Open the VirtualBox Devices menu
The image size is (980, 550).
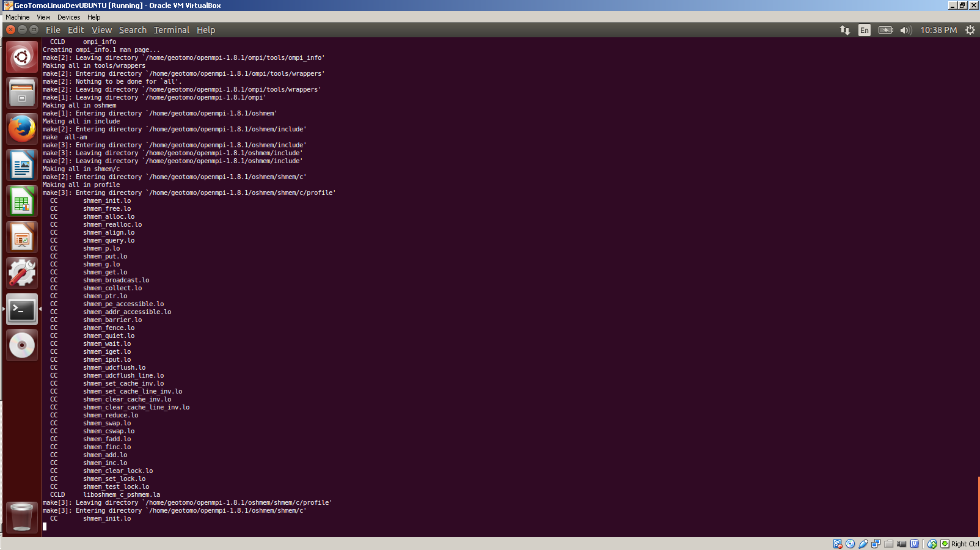point(68,17)
